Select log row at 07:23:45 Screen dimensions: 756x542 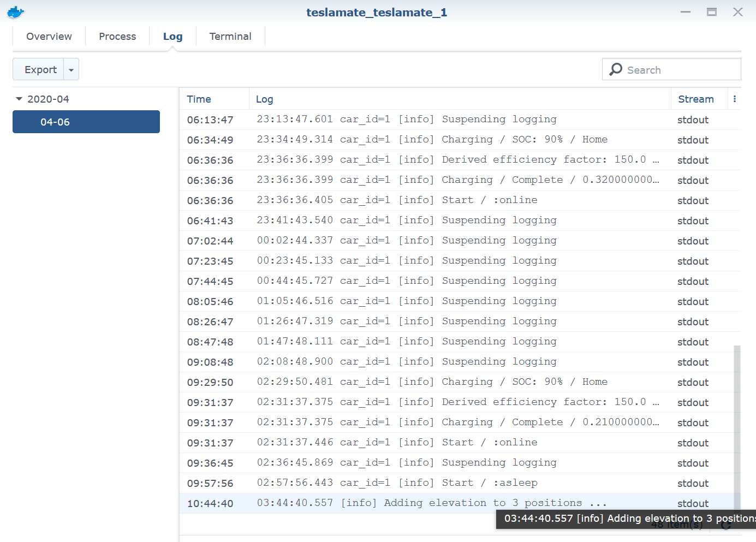click(x=460, y=261)
